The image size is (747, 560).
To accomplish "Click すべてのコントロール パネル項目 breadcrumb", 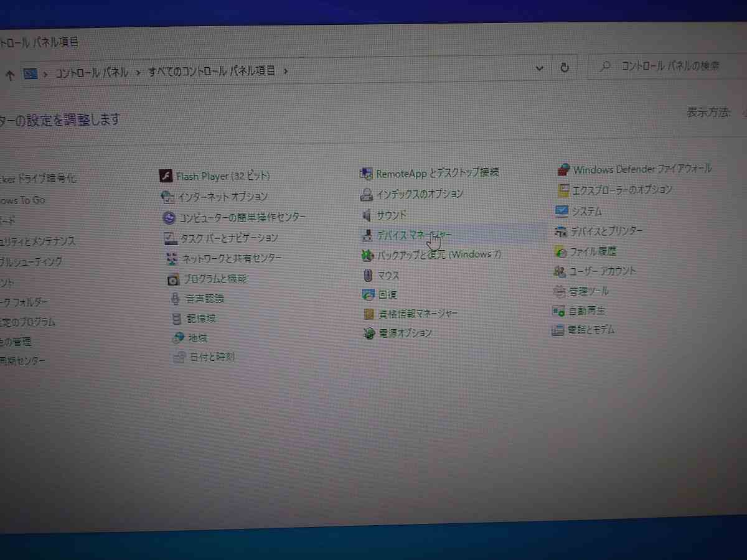I will [x=212, y=71].
